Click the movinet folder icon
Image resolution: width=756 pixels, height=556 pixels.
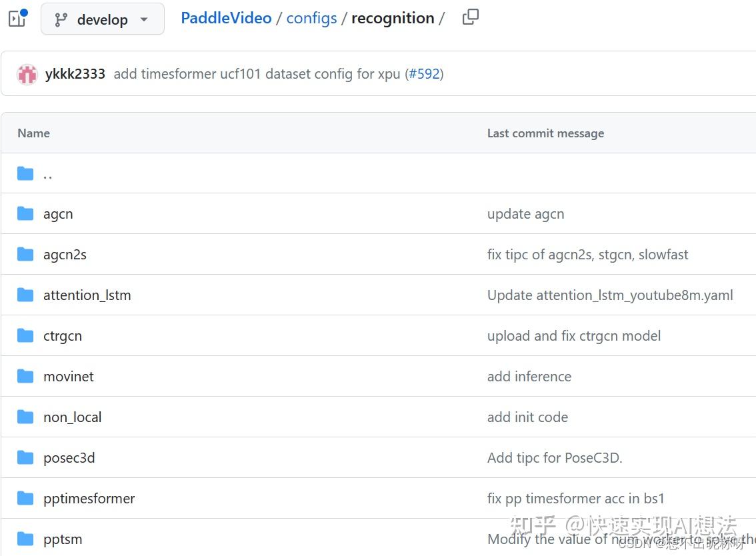tap(25, 377)
